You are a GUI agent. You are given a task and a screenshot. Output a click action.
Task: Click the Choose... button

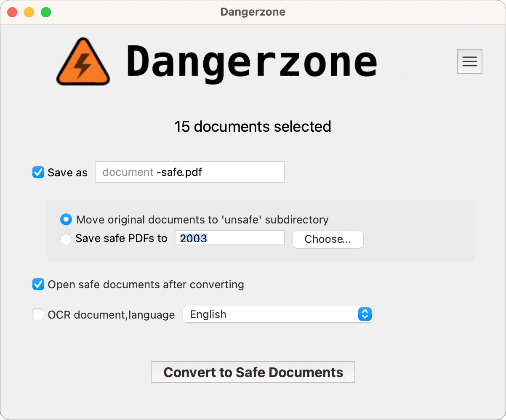328,239
